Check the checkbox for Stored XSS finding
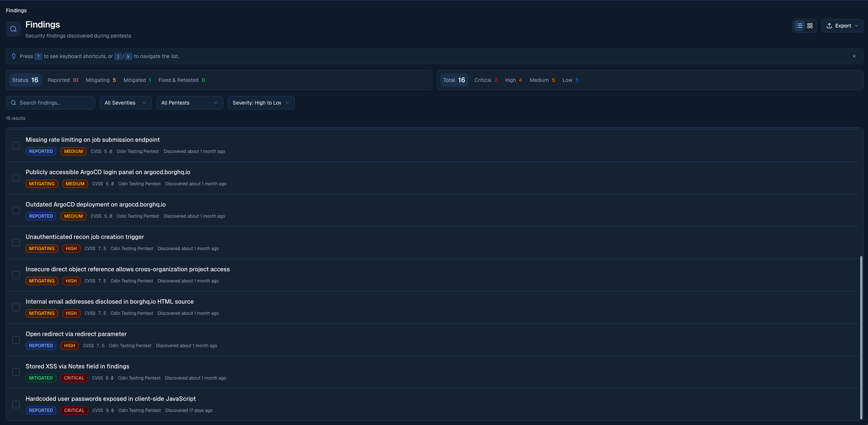868x425 pixels. 16,372
